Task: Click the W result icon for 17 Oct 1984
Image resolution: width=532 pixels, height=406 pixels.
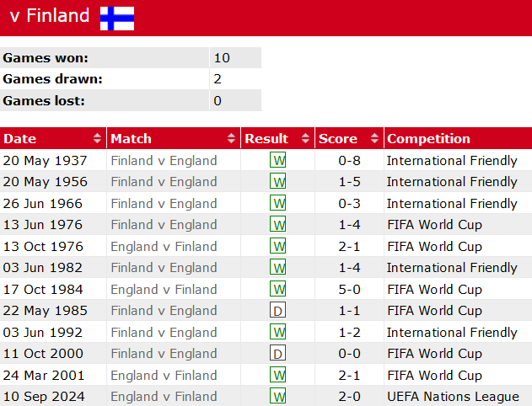Action: (278, 290)
